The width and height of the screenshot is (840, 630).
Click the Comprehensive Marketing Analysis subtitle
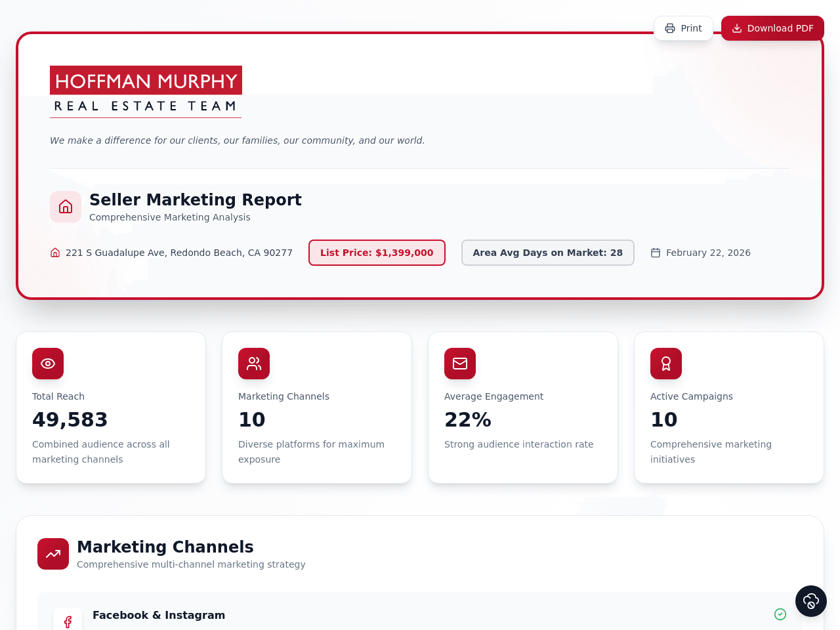(x=170, y=217)
